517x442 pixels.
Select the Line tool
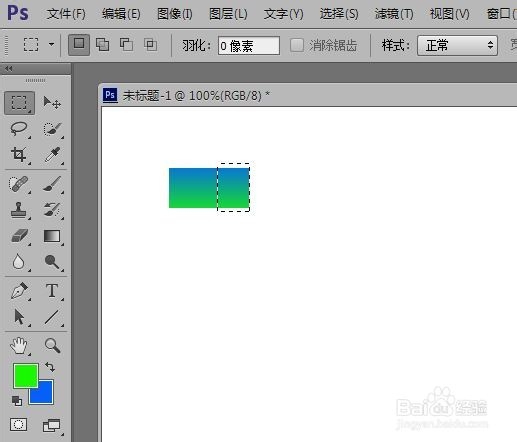tap(52, 317)
